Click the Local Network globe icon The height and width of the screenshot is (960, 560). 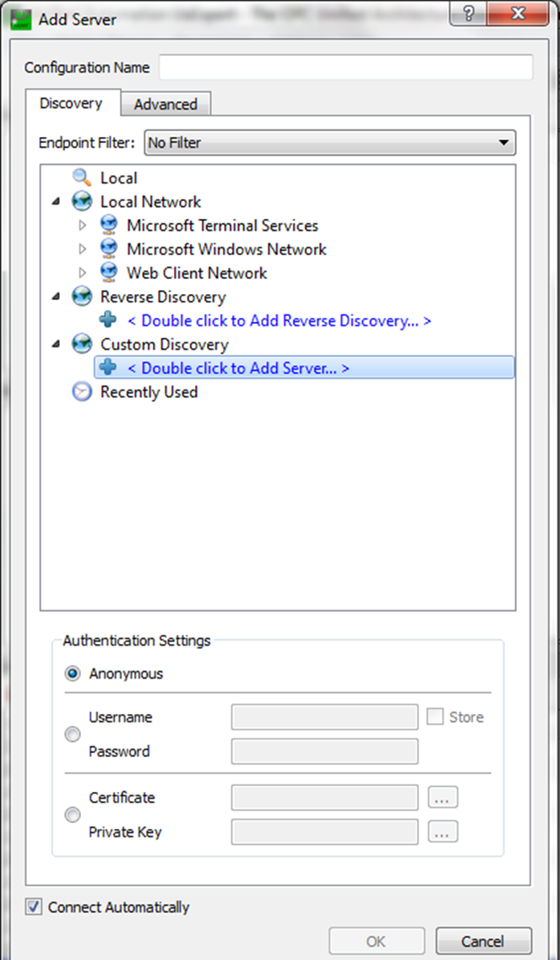pyautogui.click(x=82, y=202)
